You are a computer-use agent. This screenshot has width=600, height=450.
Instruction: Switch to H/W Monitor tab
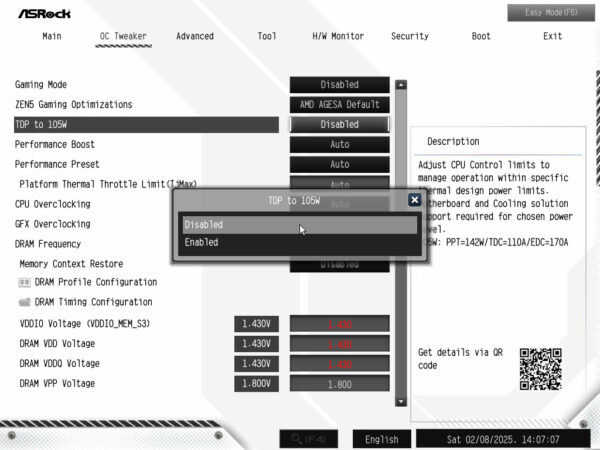coord(338,36)
